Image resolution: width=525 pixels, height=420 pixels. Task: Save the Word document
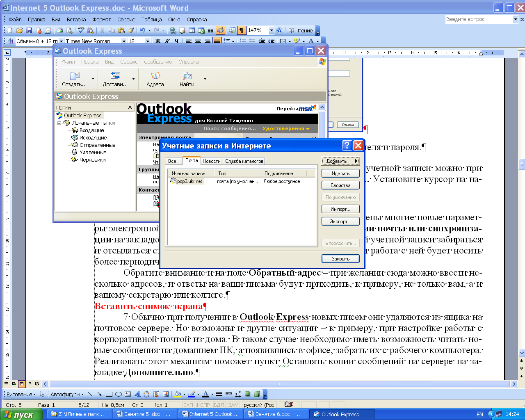pos(29,30)
